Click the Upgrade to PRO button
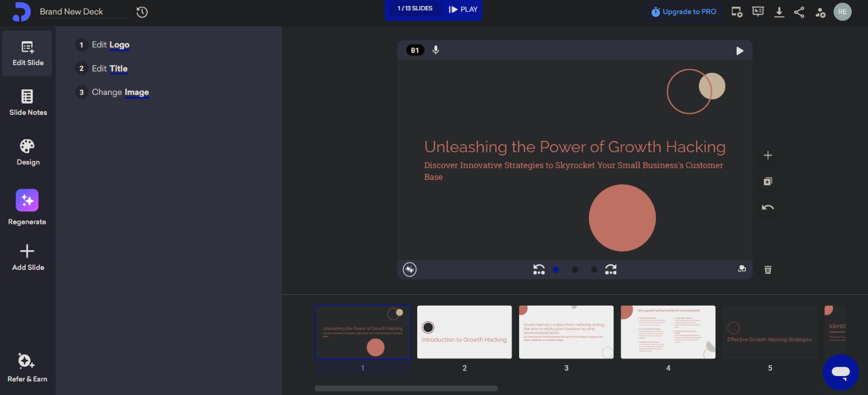This screenshot has height=395, width=868. pyautogui.click(x=684, y=12)
